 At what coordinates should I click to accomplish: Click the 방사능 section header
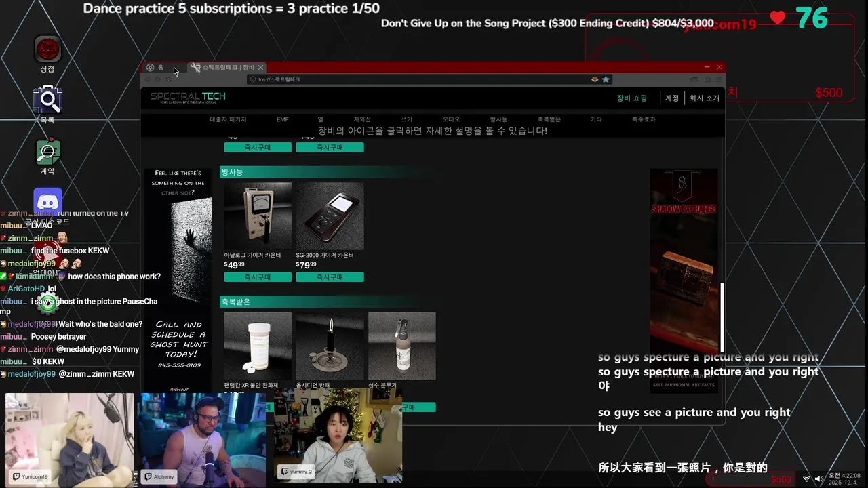pos(328,172)
